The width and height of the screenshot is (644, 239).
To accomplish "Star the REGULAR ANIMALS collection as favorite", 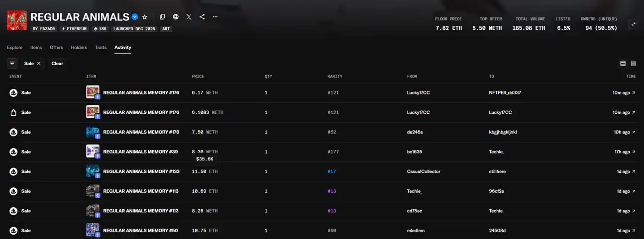I will point(145,17).
